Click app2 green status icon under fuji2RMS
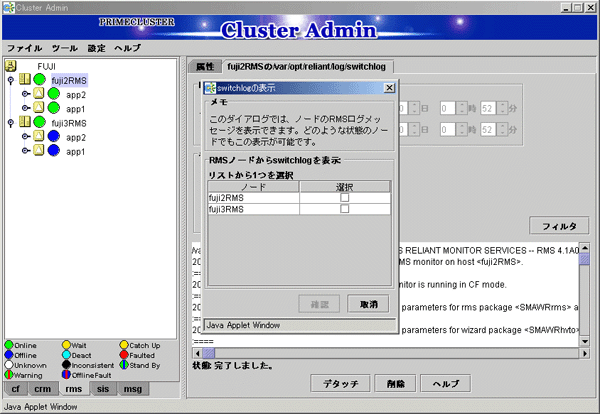Screen dimensions: 600x414 click(x=54, y=95)
